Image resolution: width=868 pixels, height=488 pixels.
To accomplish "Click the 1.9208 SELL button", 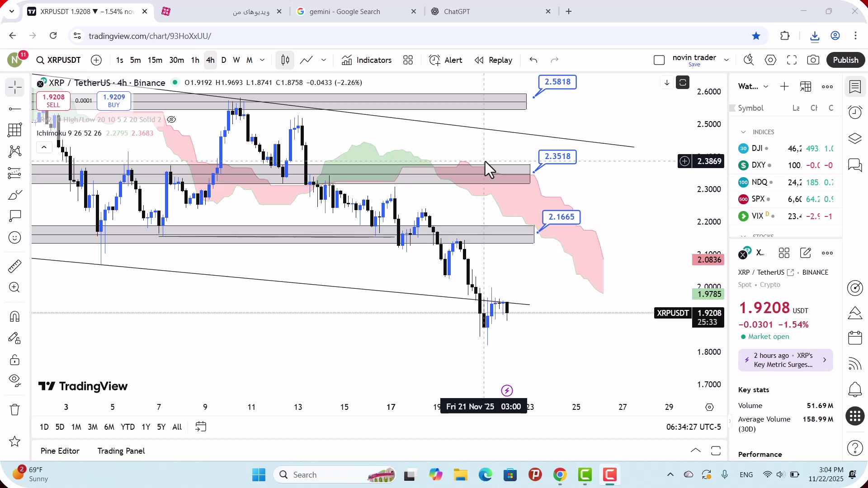I will coord(53,101).
